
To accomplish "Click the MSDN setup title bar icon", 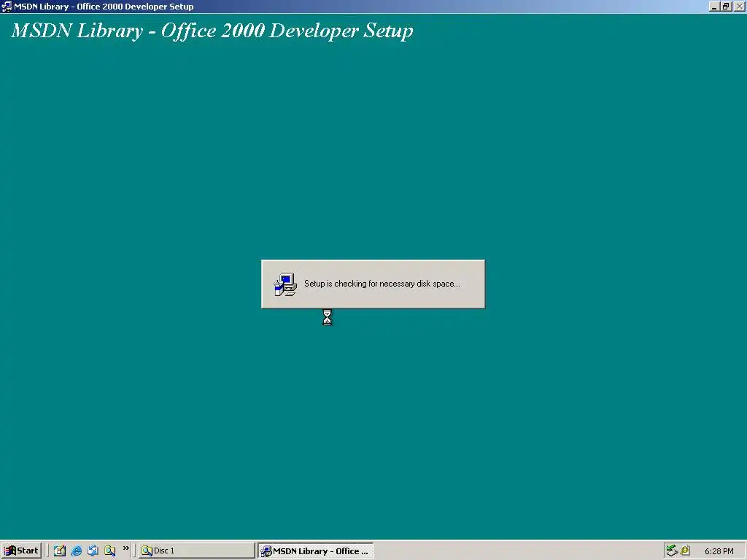I will 7,7.
